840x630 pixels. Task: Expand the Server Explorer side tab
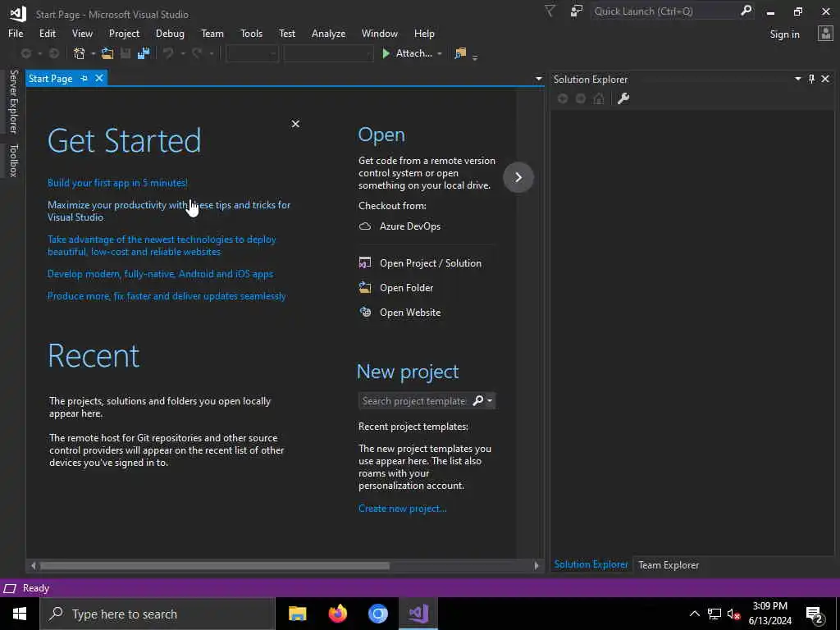pyautogui.click(x=13, y=101)
